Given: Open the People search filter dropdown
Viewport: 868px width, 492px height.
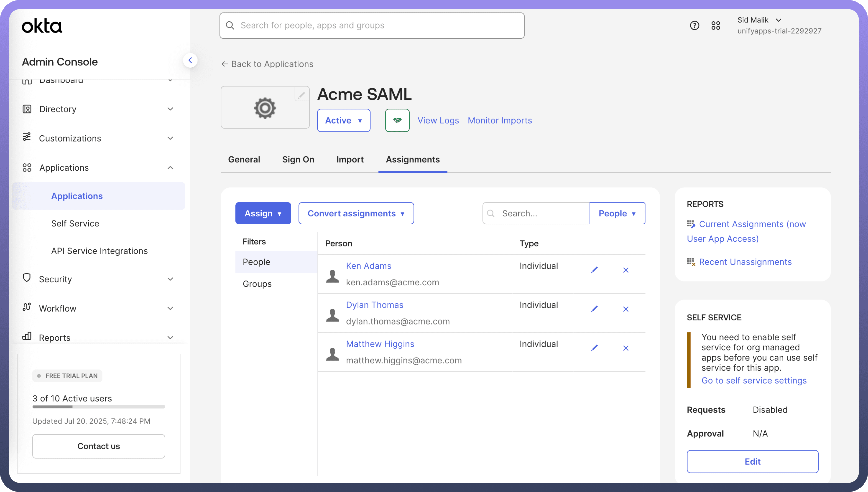Looking at the screenshot, I should 617,213.
